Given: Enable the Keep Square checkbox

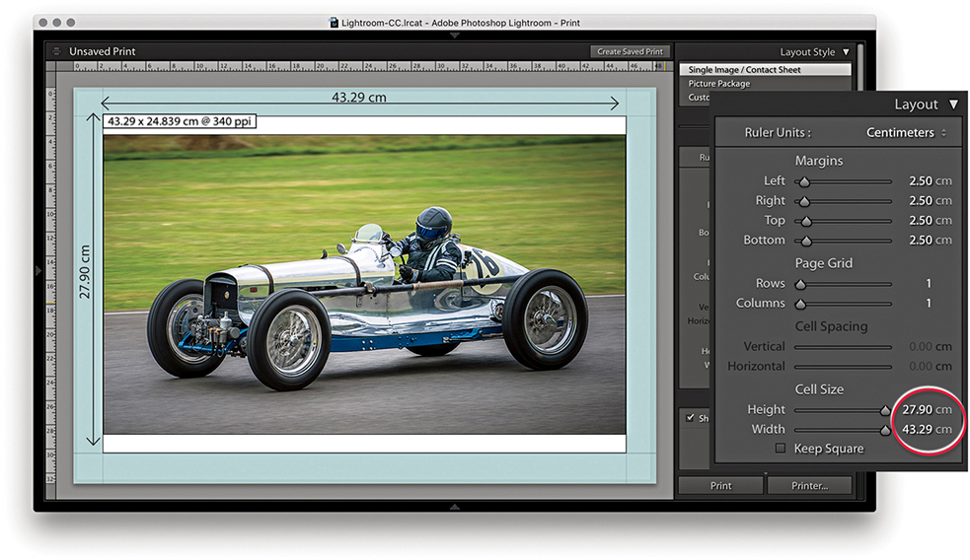Looking at the screenshot, I should [781, 449].
